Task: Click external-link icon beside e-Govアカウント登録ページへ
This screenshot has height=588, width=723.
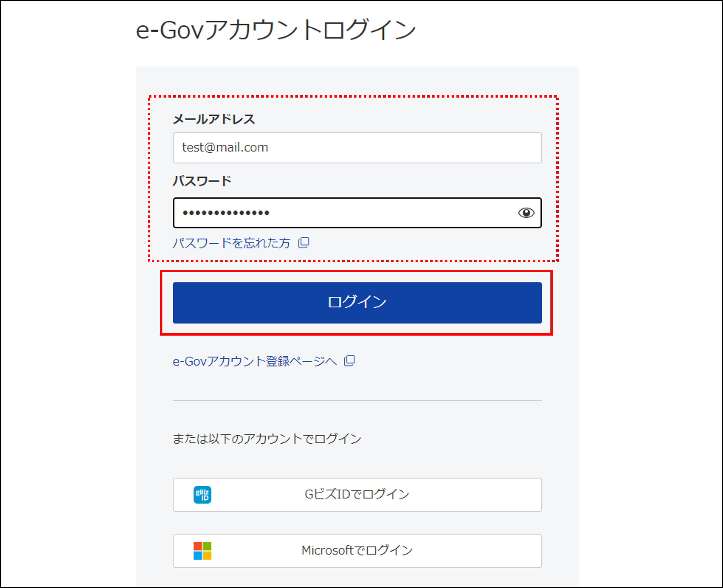Action: click(349, 361)
